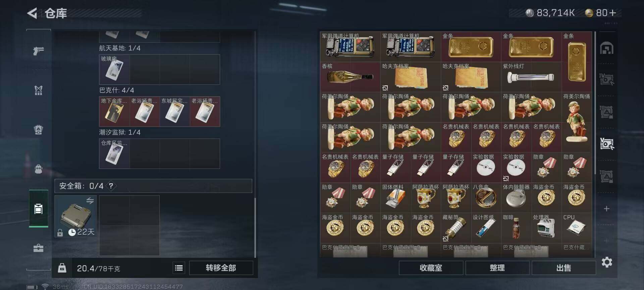This screenshot has height=290, width=644.
Task: Click the underground vault keycard in Bakshi
Action: (x=114, y=111)
